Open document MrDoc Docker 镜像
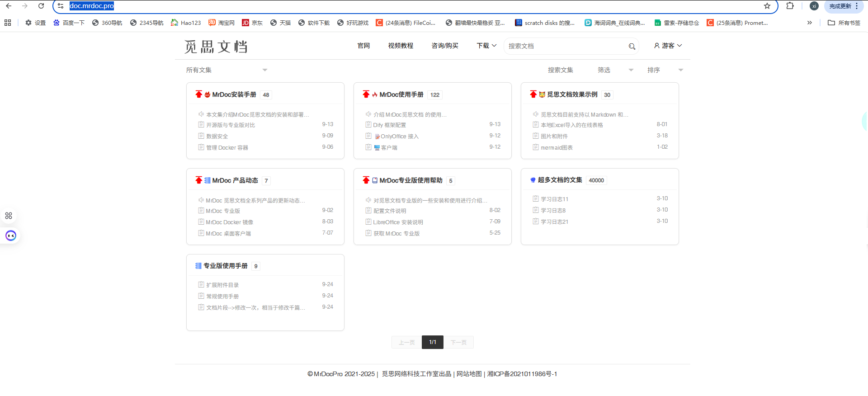 [230, 222]
